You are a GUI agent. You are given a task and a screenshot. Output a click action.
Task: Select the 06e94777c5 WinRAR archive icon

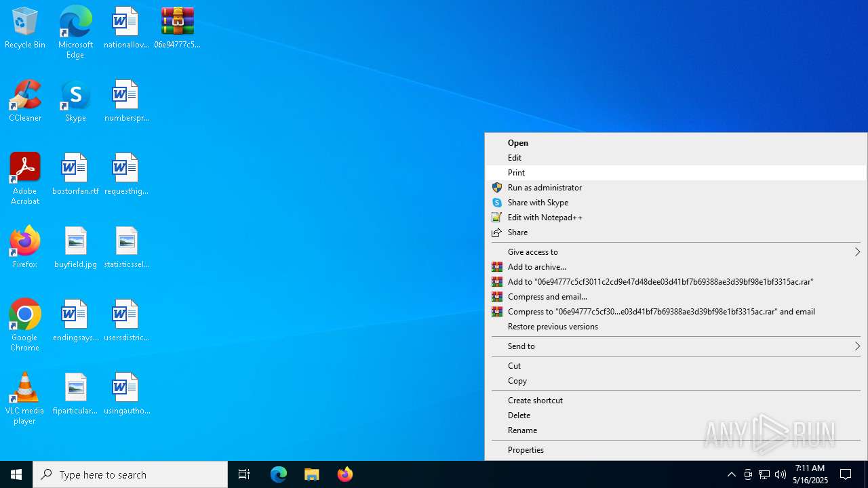pyautogui.click(x=177, y=28)
